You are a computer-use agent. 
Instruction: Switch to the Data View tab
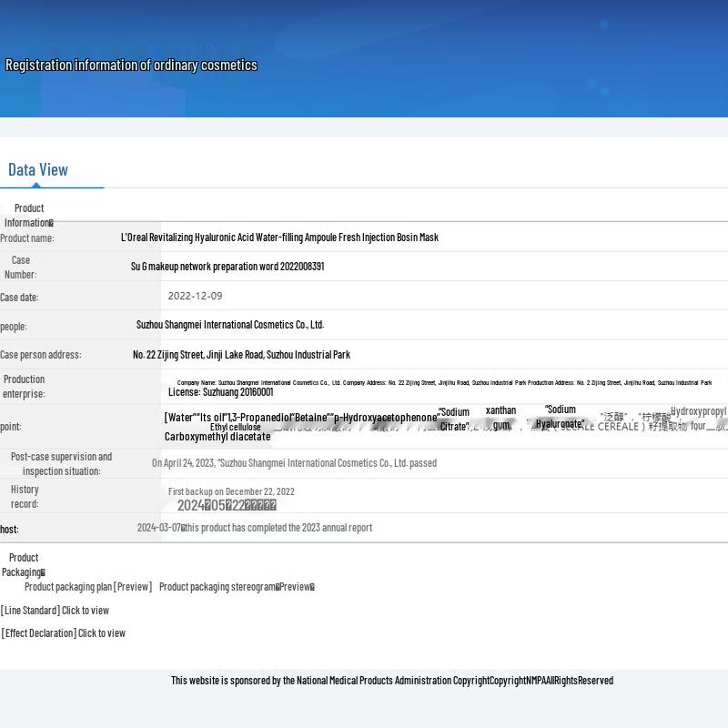point(38,170)
